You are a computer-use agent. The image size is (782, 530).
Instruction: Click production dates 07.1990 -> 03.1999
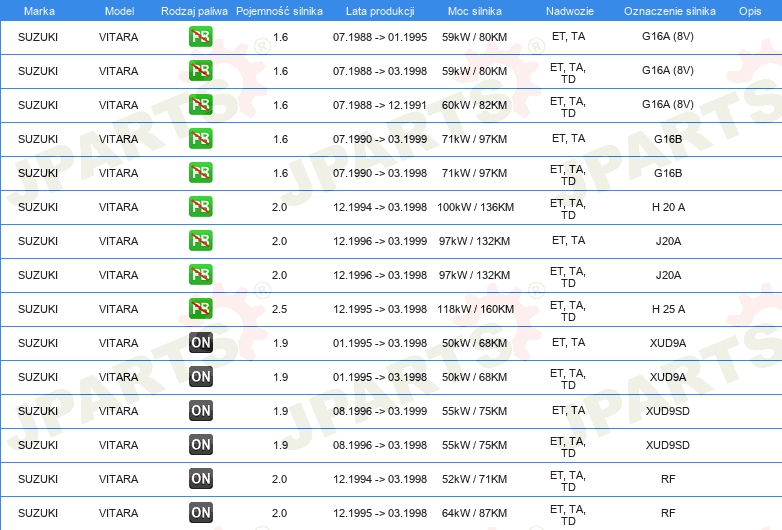click(380, 139)
